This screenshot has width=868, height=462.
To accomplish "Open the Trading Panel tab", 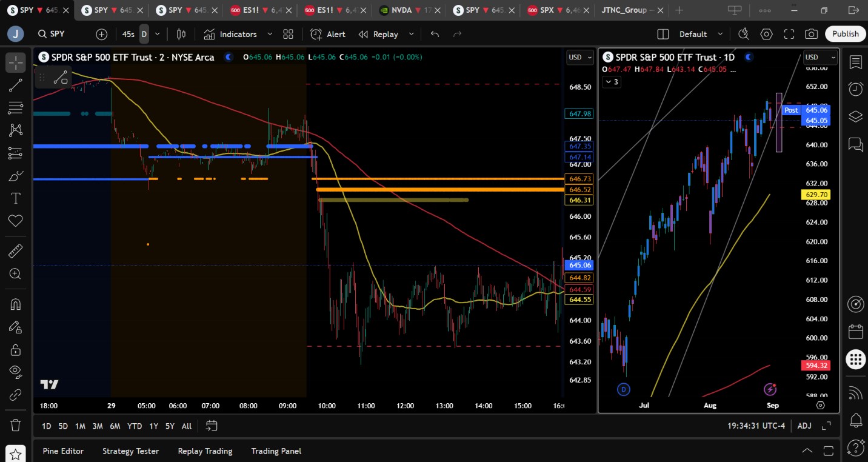I will [x=276, y=451].
